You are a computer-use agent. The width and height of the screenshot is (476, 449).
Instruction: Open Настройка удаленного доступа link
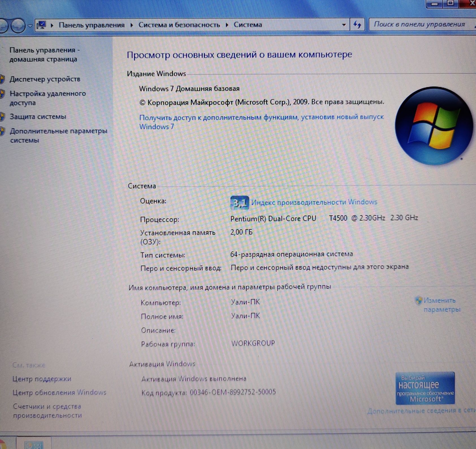coord(47,98)
